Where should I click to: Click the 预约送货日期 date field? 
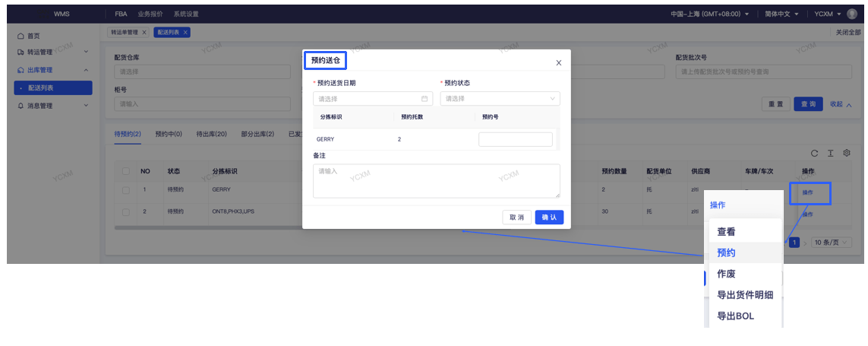[x=373, y=99]
